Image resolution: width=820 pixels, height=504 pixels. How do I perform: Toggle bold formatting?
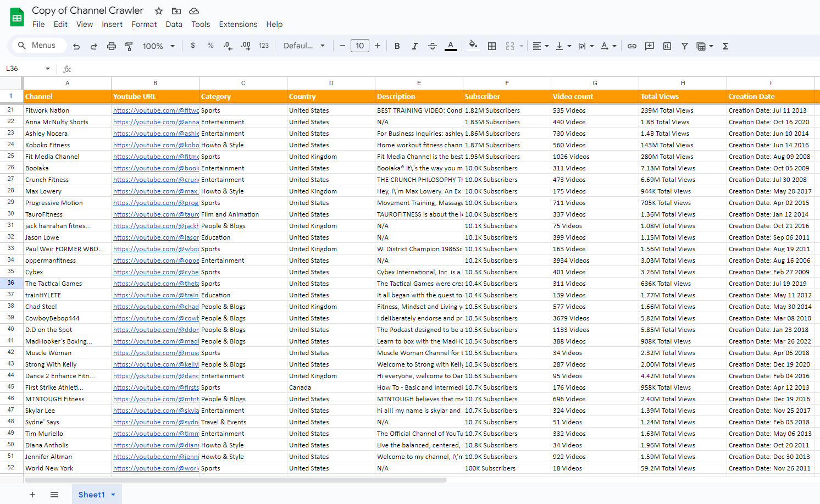pyautogui.click(x=397, y=46)
